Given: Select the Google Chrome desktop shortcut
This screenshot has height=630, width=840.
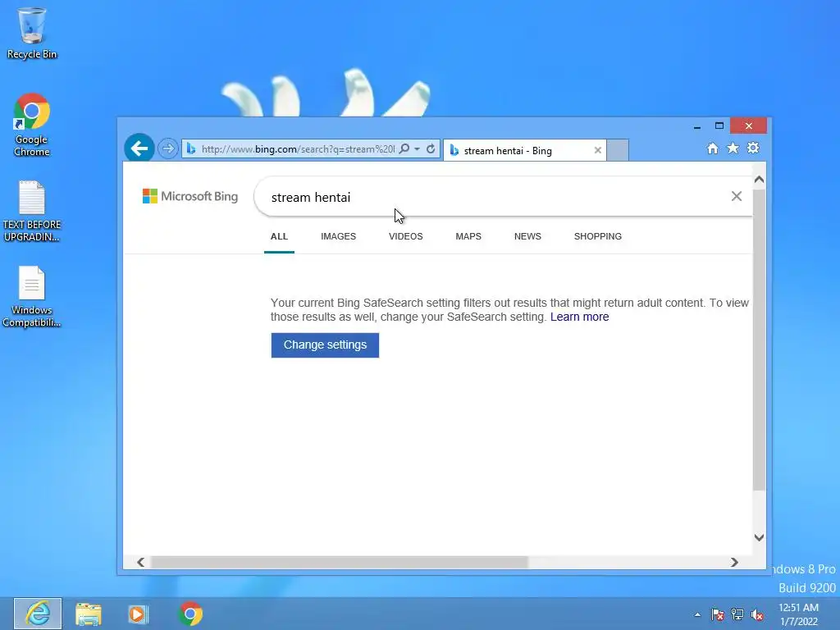Looking at the screenshot, I should coord(32,125).
